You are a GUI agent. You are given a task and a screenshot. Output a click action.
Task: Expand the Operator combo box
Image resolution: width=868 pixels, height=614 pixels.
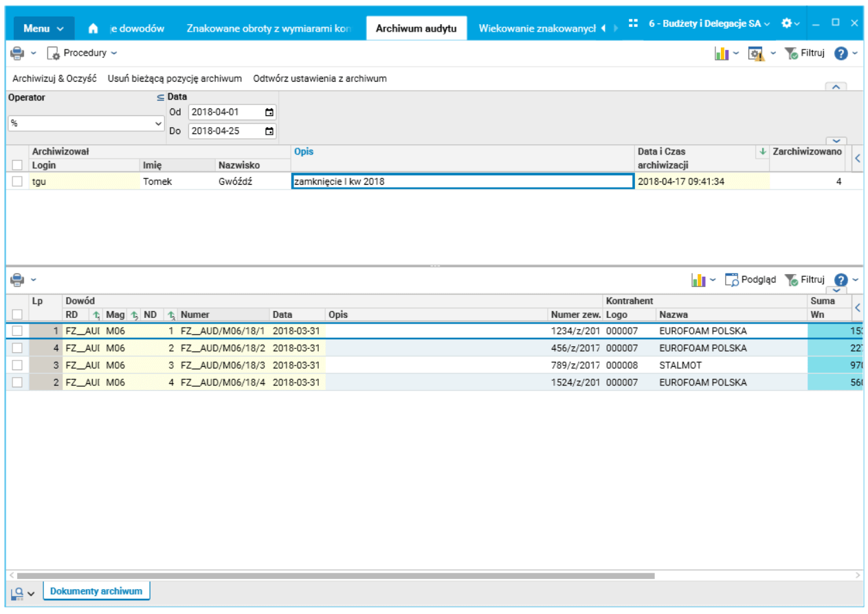coord(159,124)
